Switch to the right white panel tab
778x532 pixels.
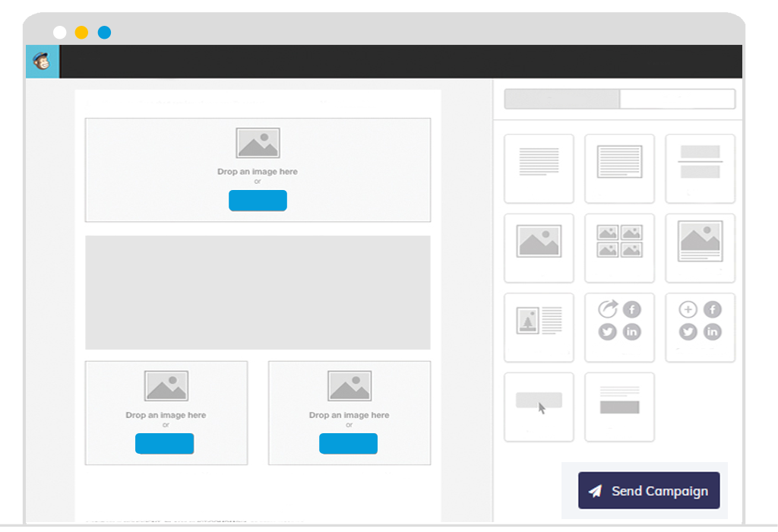click(677, 99)
